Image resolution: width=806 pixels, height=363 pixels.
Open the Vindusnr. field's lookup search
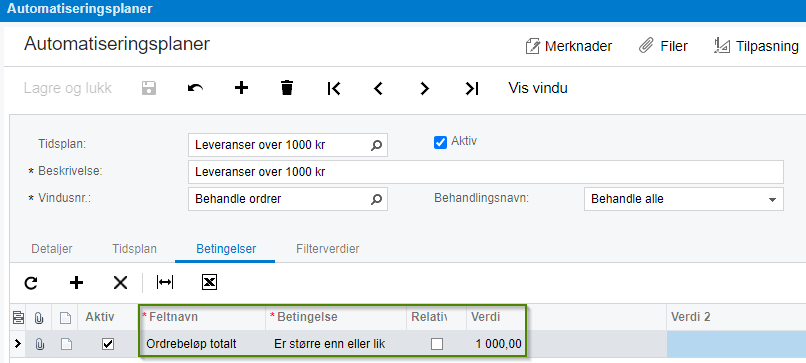(377, 199)
